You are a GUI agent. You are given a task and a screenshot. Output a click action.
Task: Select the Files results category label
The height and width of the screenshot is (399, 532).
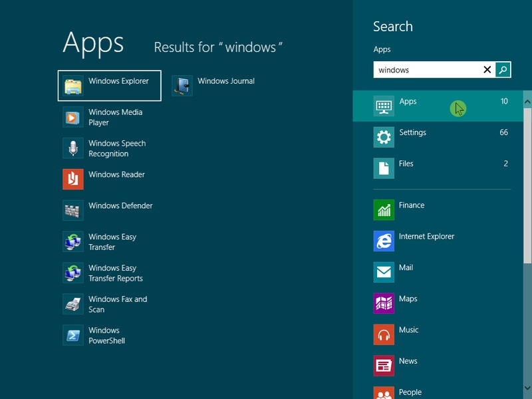point(406,164)
